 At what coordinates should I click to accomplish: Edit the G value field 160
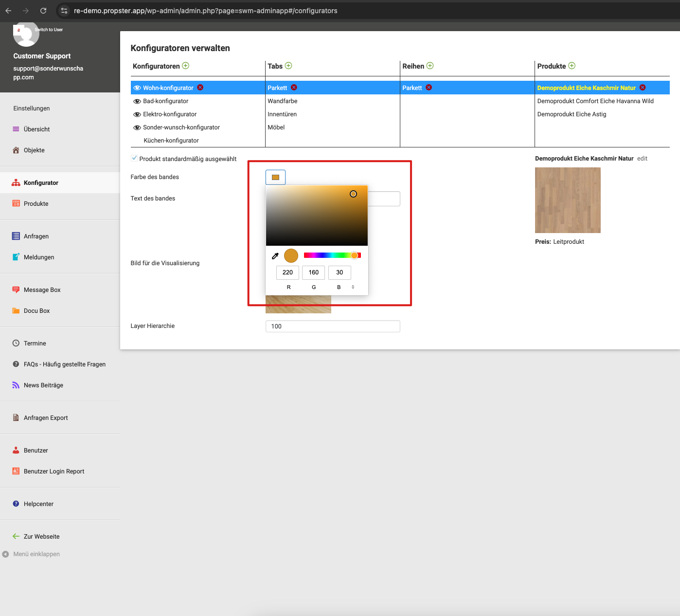(x=314, y=272)
